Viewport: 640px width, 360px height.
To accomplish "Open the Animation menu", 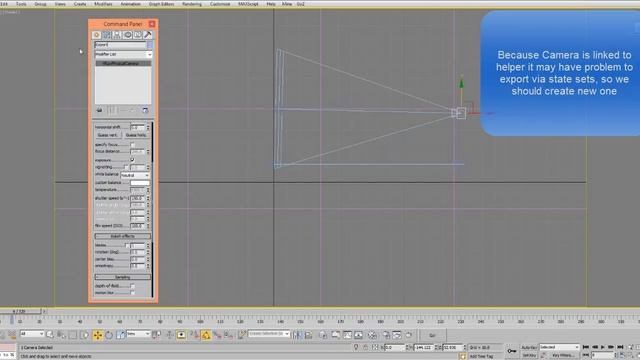I will pyautogui.click(x=131, y=4).
